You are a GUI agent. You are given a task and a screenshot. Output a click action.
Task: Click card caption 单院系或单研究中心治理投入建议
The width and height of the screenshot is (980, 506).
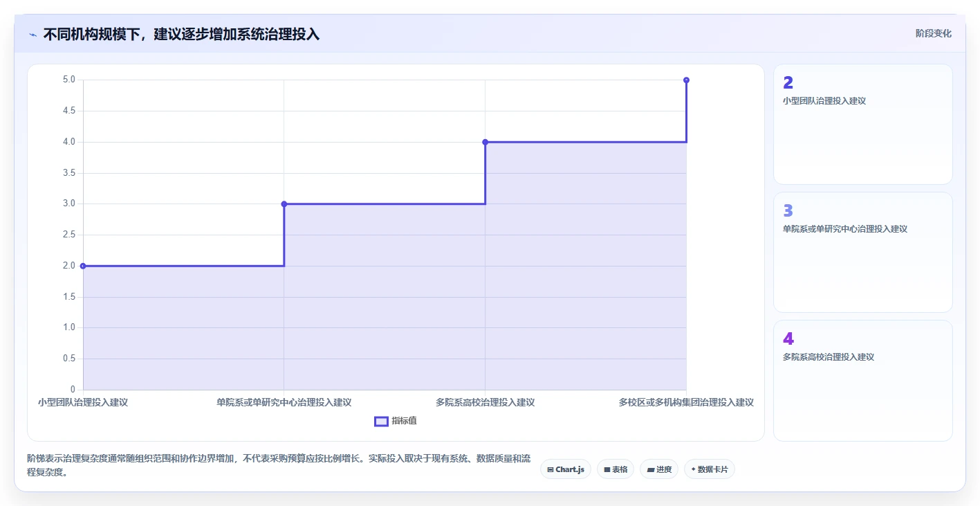click(x=845, y=229)
